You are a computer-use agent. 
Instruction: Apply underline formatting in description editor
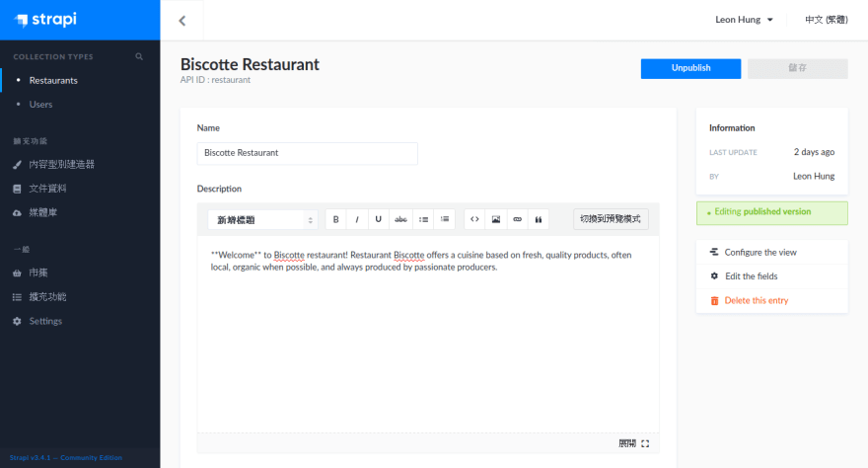click(378, 219)
